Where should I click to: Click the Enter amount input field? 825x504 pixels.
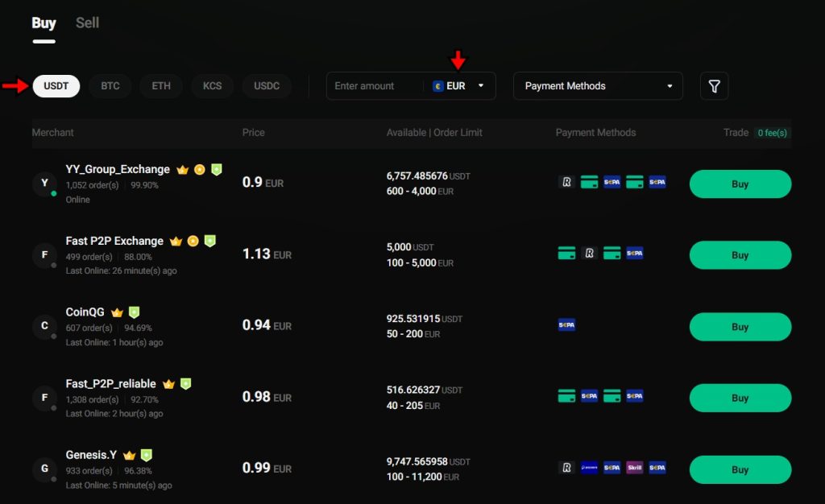tap(371, 85)
